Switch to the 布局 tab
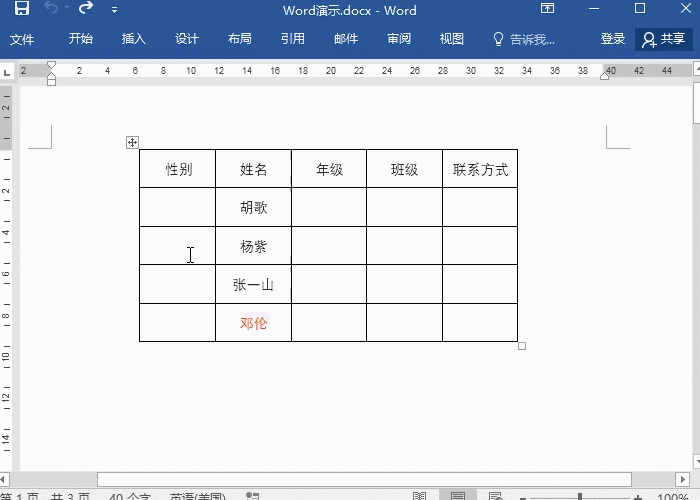This screenshot has width=700, height=500. (x=240, y=39)
